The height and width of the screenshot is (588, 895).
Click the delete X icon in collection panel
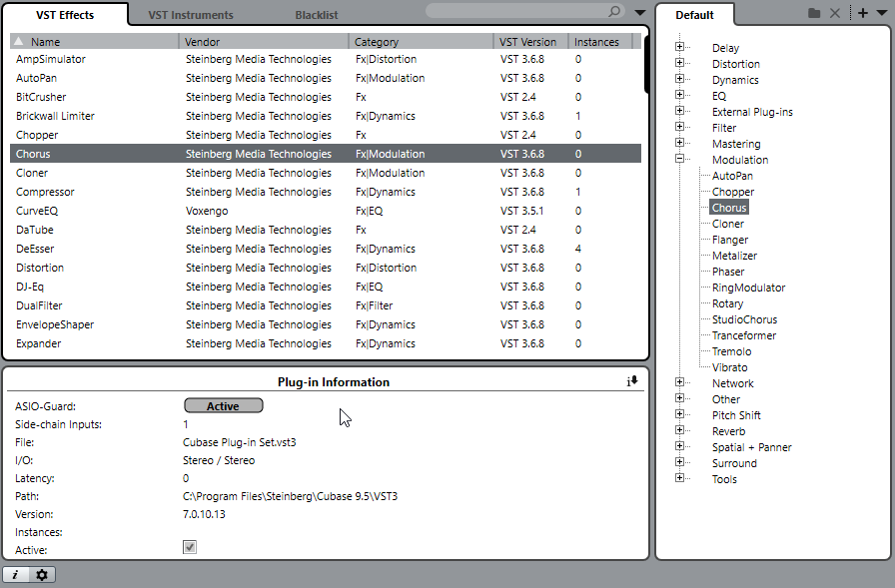[x=835, y=13]
